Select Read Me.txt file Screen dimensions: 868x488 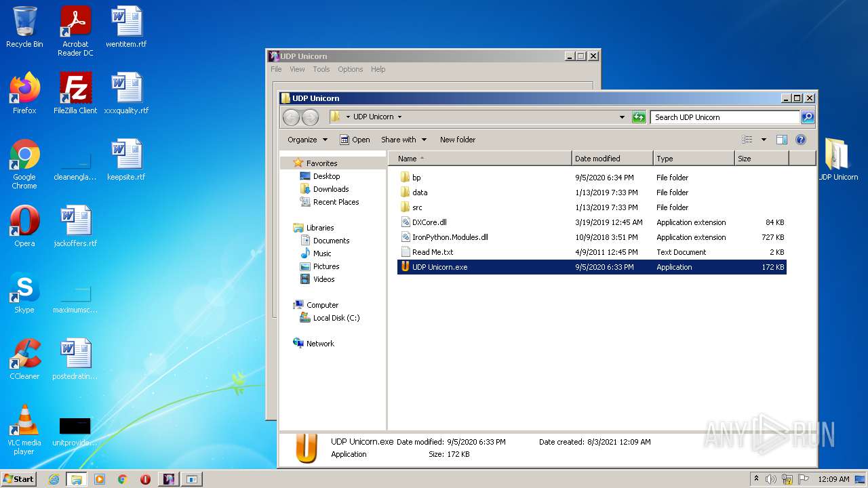point(433,252)
